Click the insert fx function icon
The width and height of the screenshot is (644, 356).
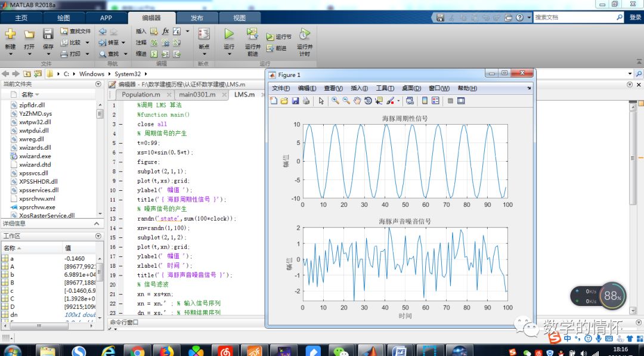[x=166, y=31]
